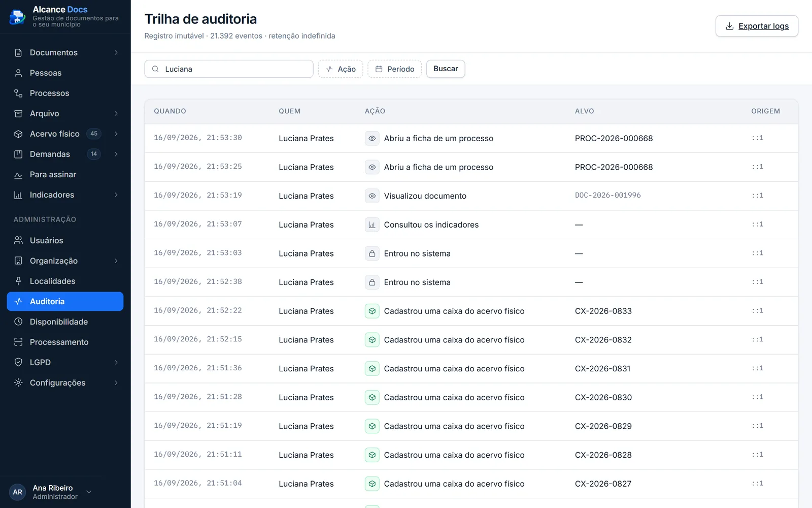Click the Para assinar signature icon
Screen dimensions: 812x508
[18, 175]
